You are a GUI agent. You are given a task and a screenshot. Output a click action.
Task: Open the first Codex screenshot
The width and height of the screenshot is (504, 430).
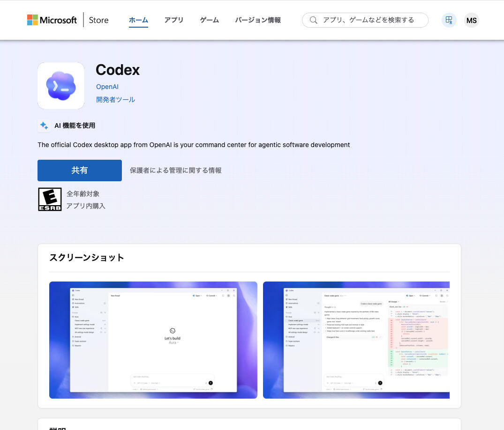153,340
